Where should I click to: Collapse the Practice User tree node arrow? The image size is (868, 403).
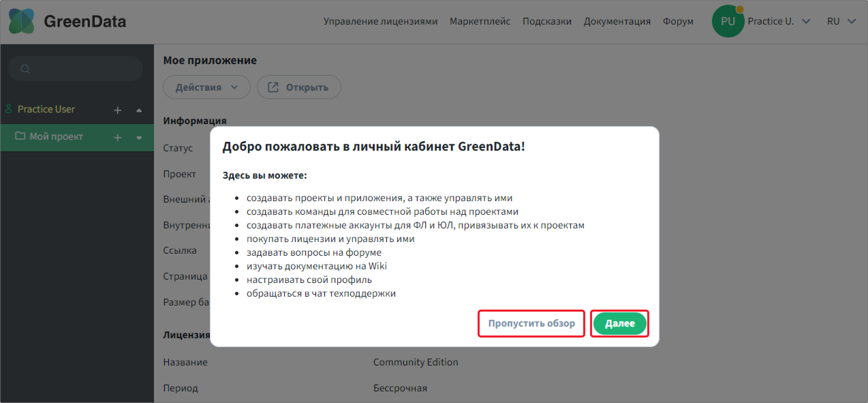139,110
